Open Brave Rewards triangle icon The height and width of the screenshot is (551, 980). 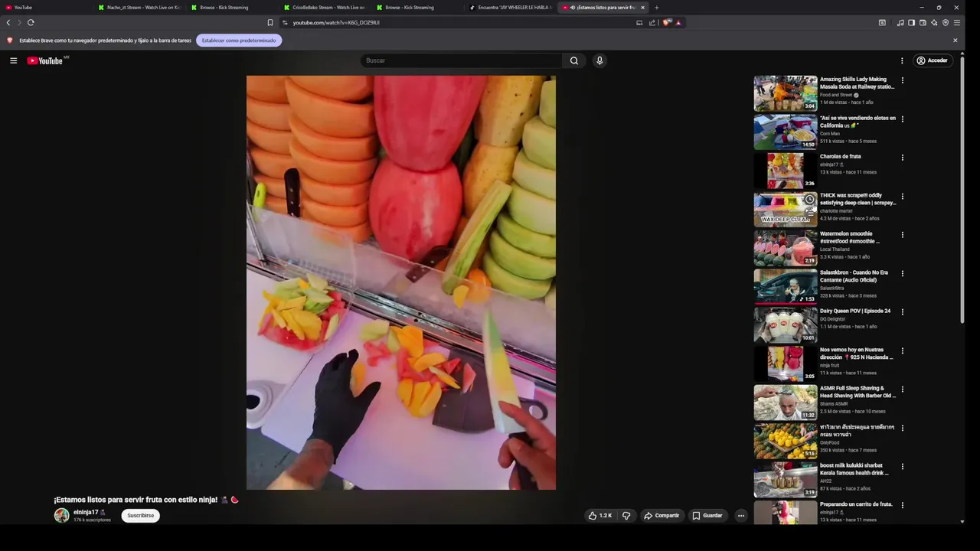(x=678, y=23)
